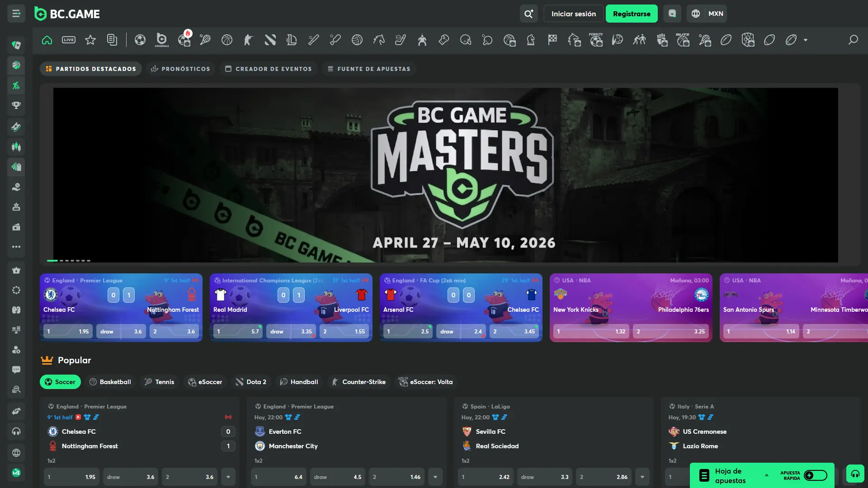Viewport: 868px width, 488px height.
Task: Open the favorites star icon
Action: [90, 40]
